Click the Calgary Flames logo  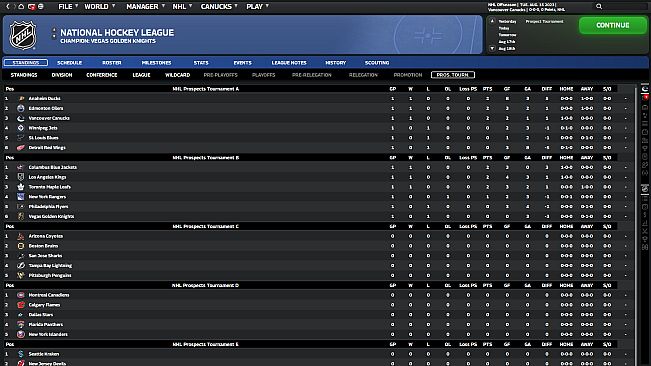(21, 305)
